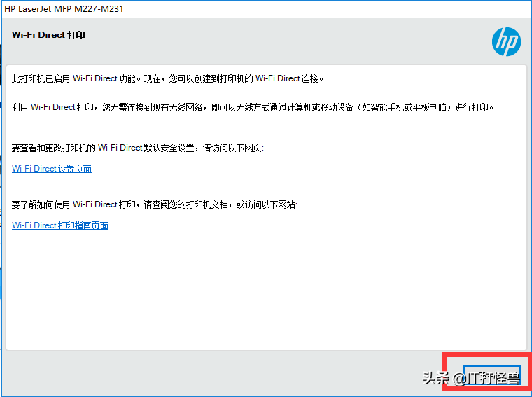The image size is (532, 397).
Task: Click the heading 'Wi-Fi Direct 打印'
Action: coord(48,35)
